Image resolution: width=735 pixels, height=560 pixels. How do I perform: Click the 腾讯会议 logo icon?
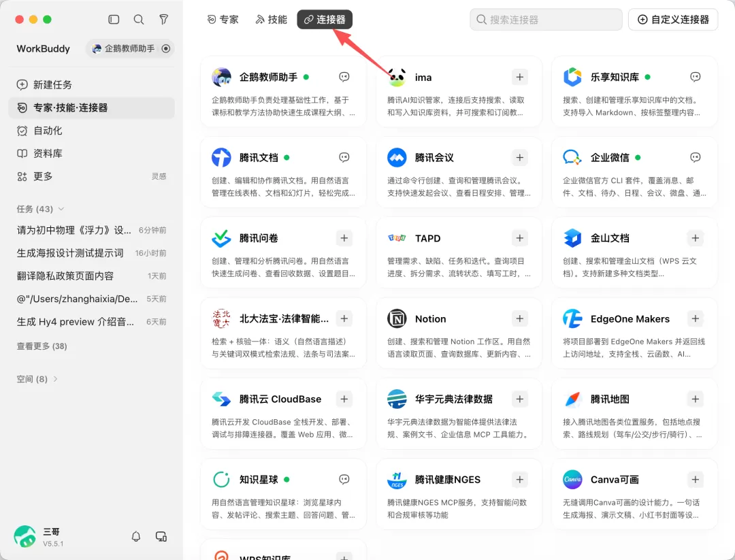click(397, 157)
